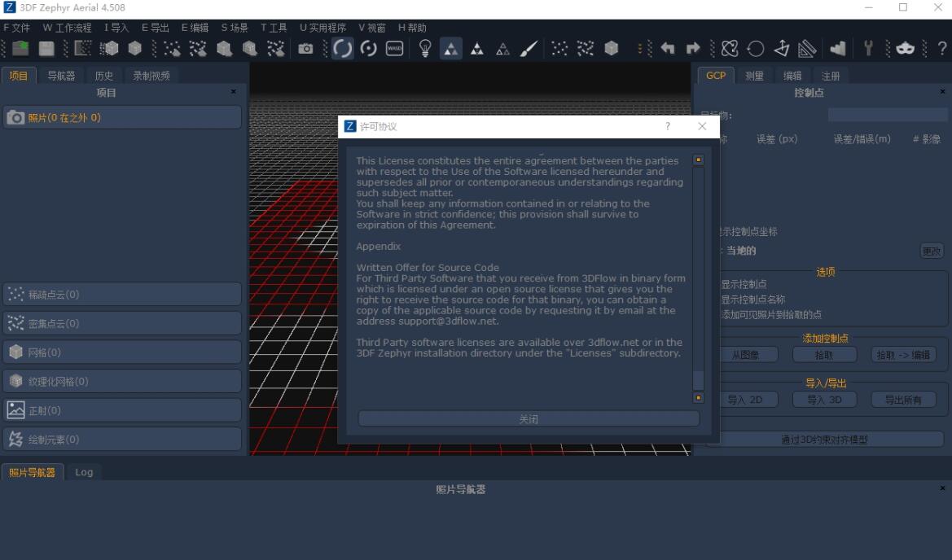Click the highlighted triangles shading icon
Image resolution: width=952 pixels, height=560 pixels.
[450, 49]
